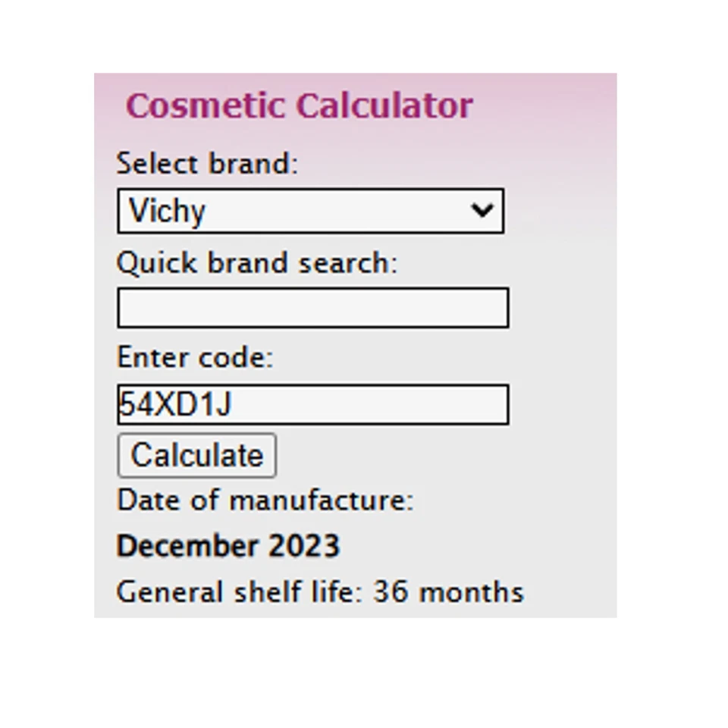
Task: Click the December 2023 result text
Action: click(228, 546)
